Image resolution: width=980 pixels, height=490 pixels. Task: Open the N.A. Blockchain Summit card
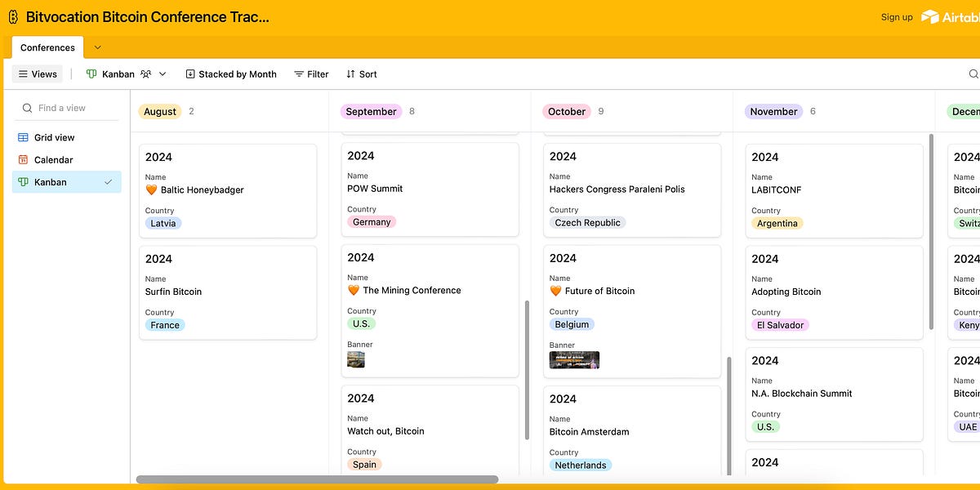834,394
